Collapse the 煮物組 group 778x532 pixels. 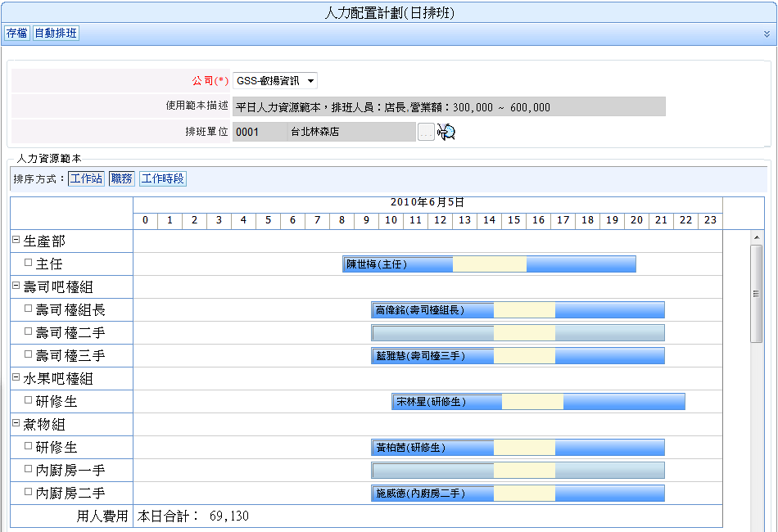point(16,424)
